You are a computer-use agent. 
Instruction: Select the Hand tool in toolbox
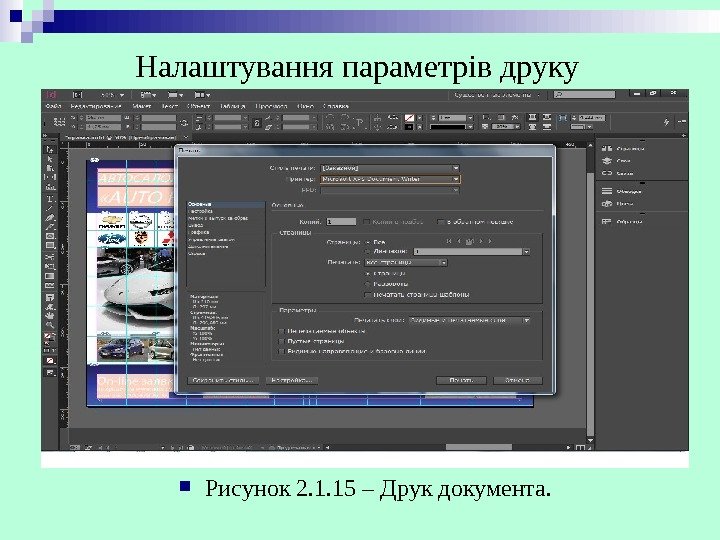pos(50,316)
